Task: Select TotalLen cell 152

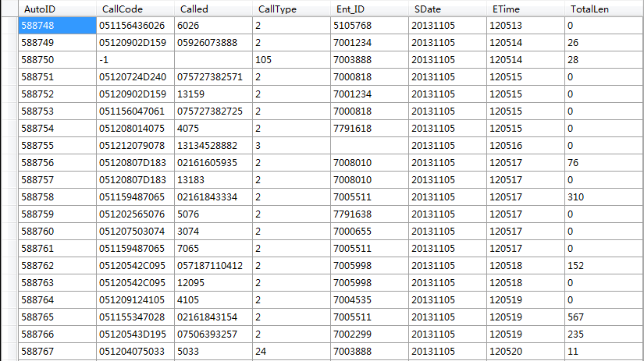Action: [x=603, y=266]
